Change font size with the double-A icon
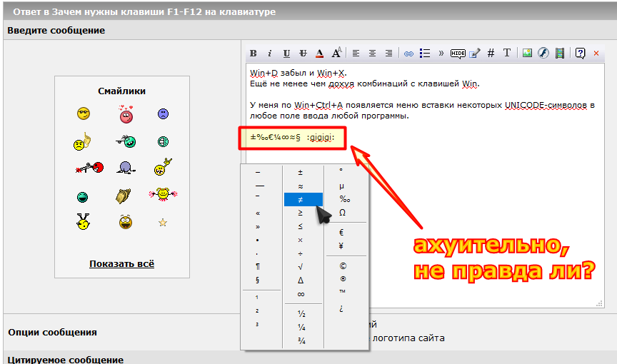 click(336, 53)
